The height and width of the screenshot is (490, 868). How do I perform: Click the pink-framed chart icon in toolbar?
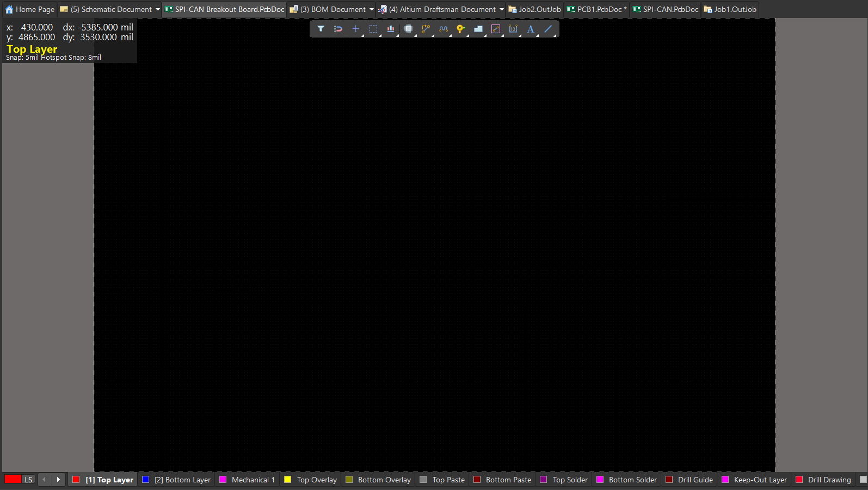coord(496,29)
